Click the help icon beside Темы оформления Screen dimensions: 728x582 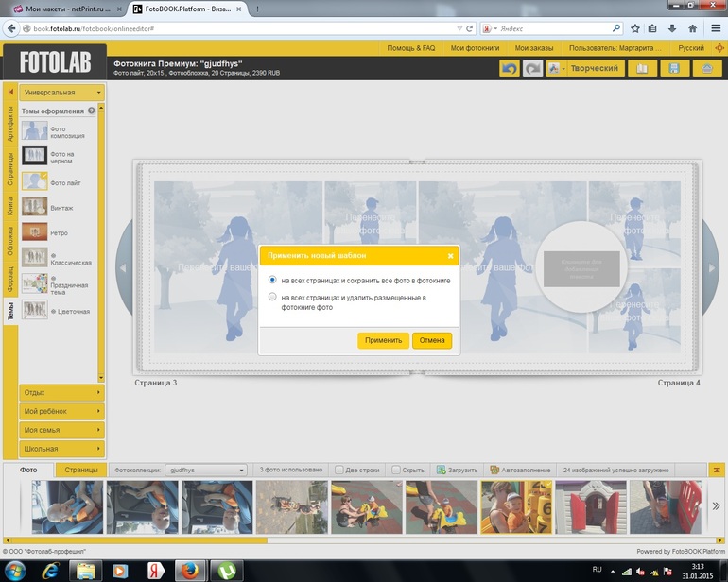92,111
